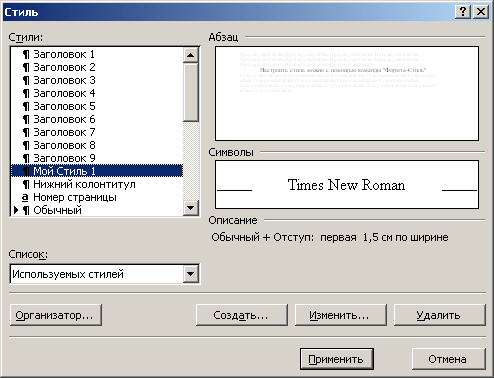Select the Заголовок 4 style

pyautogui.click(x=97, y=93)
